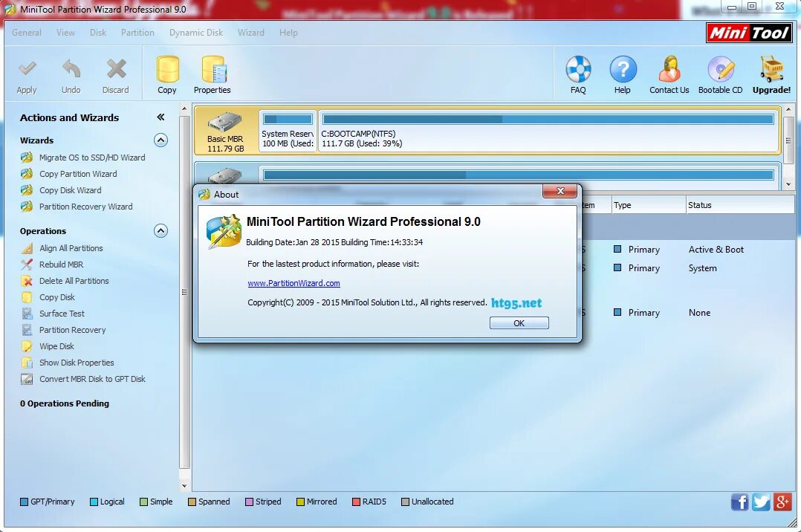Viewport: 801px width, 532px height.
Task: Open Partition Recovery Wizard
Action: click(86, 207)
